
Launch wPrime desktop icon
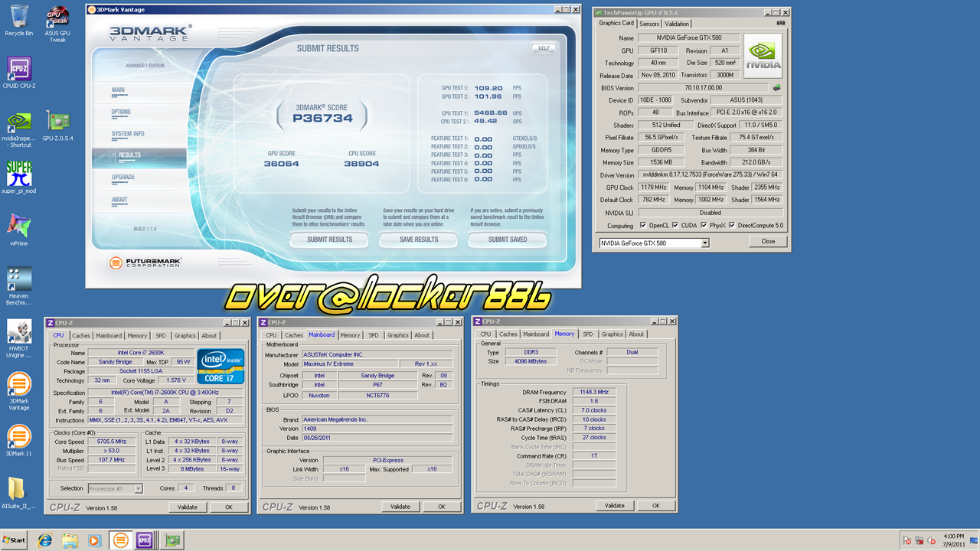(x=19, y=229)
